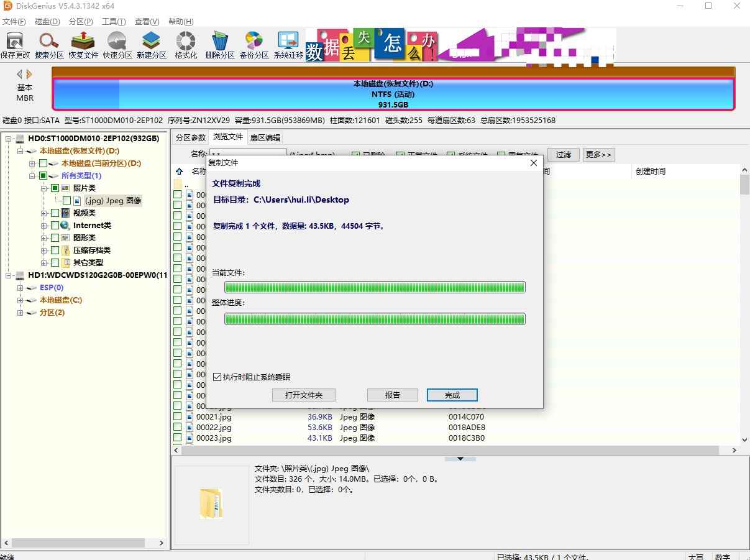Expand the 视频类 category in the tree

[x=43, y=213]
